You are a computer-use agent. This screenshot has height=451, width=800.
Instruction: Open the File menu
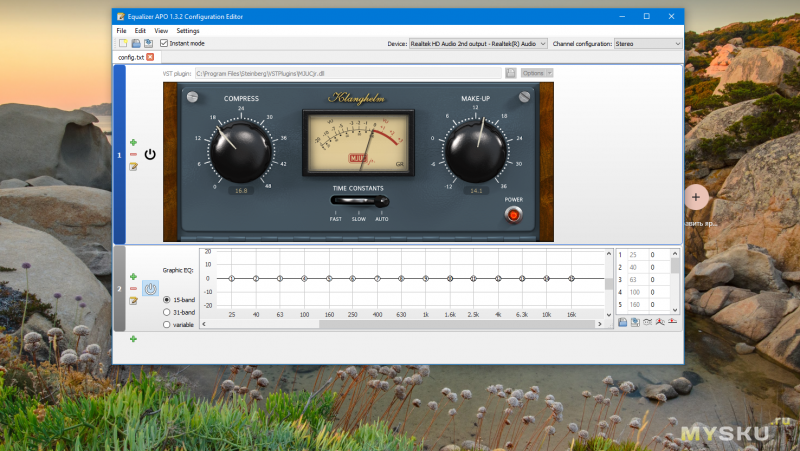(x=121, y=31)
